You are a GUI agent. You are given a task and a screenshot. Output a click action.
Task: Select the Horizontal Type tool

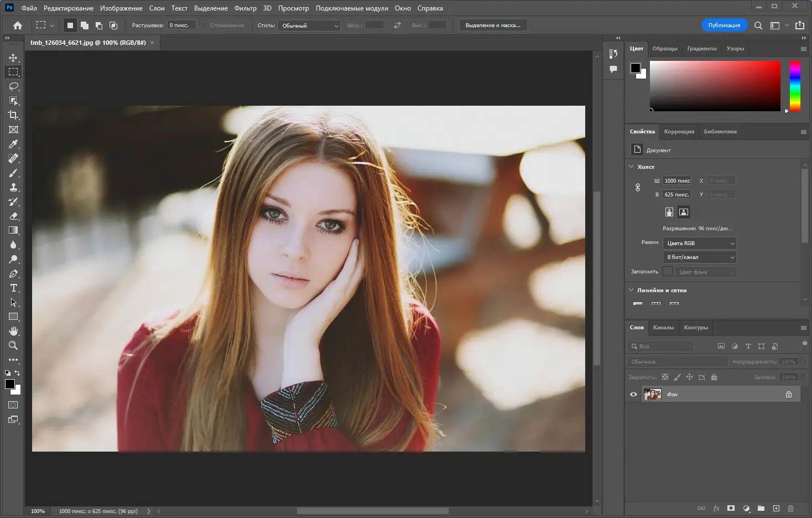point(13,288)
